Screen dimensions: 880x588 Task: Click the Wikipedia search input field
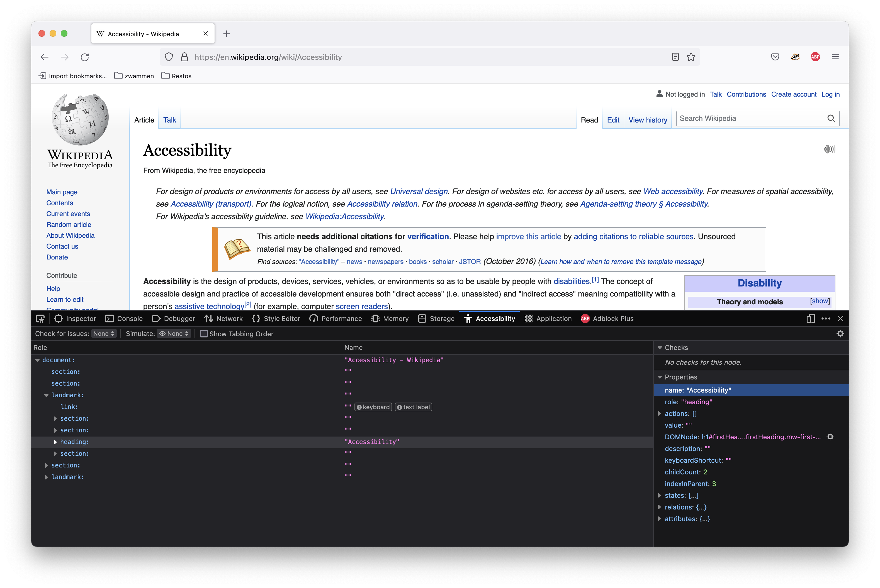(x=751, y=119)
